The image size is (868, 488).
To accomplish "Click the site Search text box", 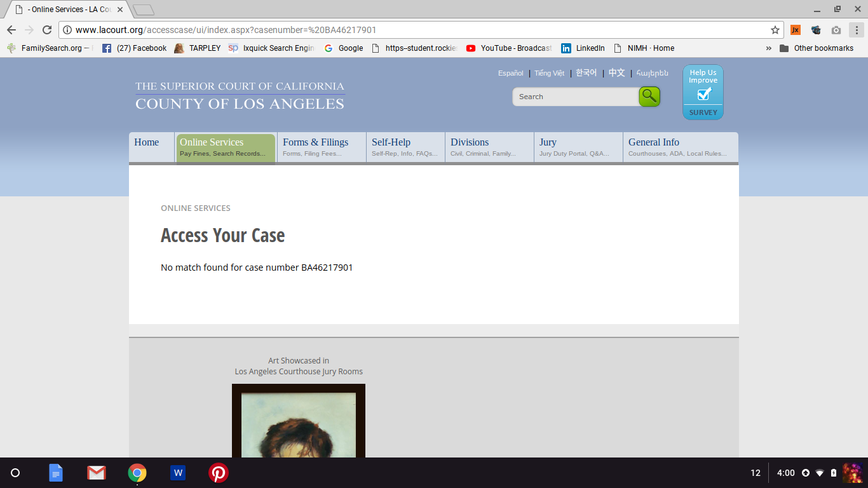I will (x=576, y=97).
